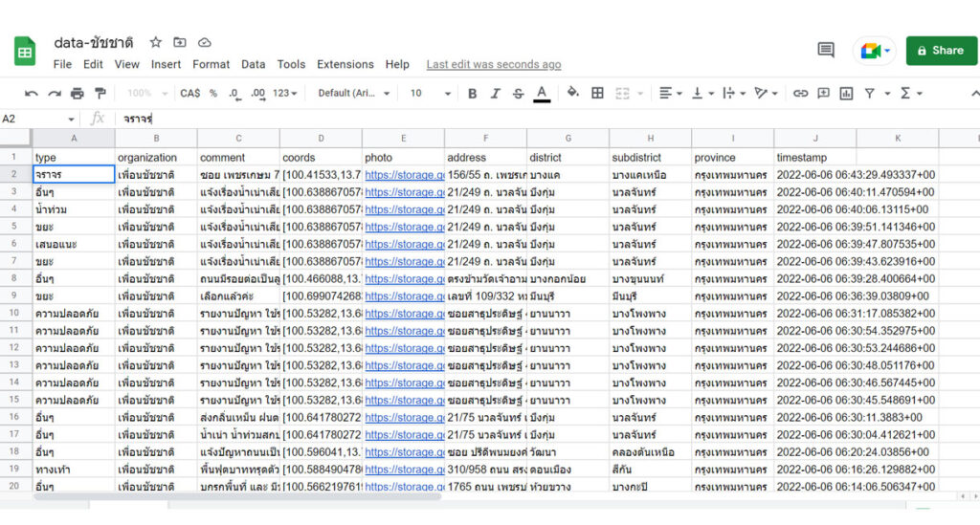The width and height of the screenshot is (980, 525).
Task: Toggle bold formatting
Action: (x=473, y=94)
